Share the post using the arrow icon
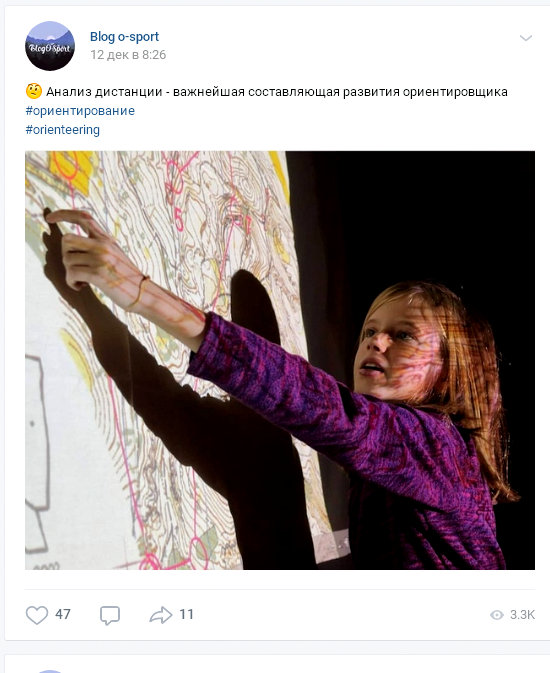This screenshot has height=673, width=550. click(161, 615)
